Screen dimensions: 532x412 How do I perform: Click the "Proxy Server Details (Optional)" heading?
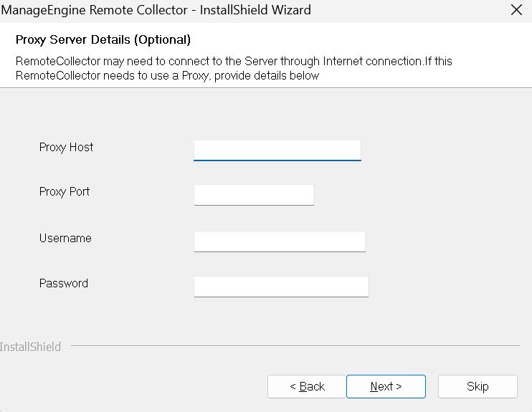tap(103, 39)
